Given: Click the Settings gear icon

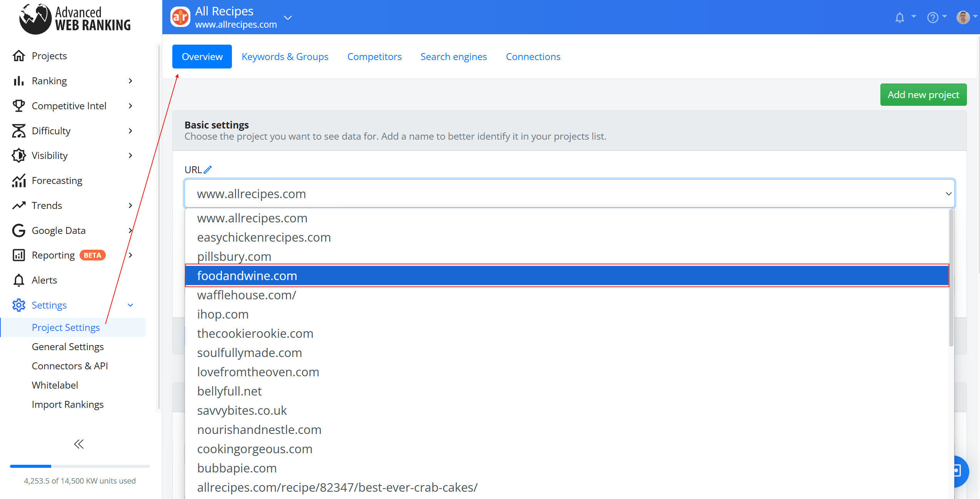Looking at the screenshot, I should pyautogui.click(x=19, y=305).
